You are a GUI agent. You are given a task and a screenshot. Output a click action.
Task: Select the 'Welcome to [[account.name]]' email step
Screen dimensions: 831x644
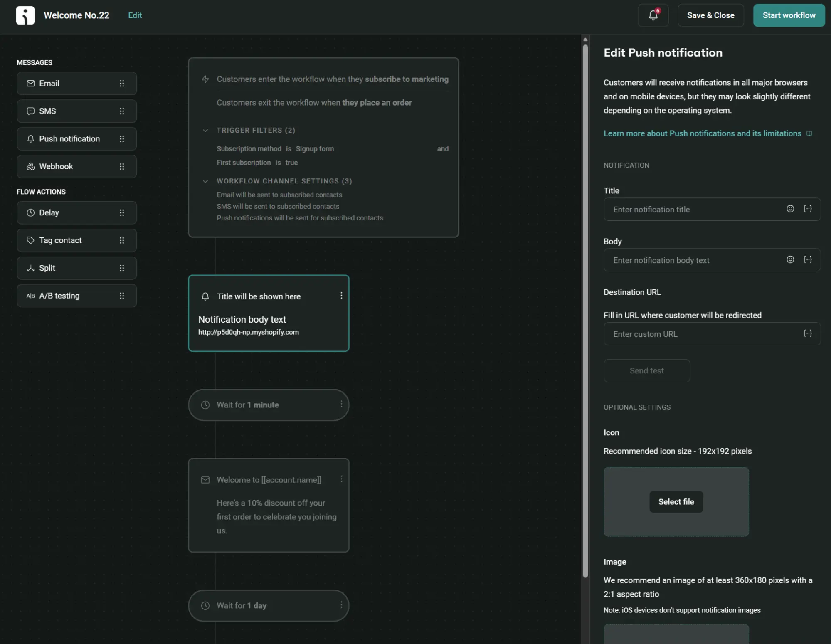(x=269, y=506)
